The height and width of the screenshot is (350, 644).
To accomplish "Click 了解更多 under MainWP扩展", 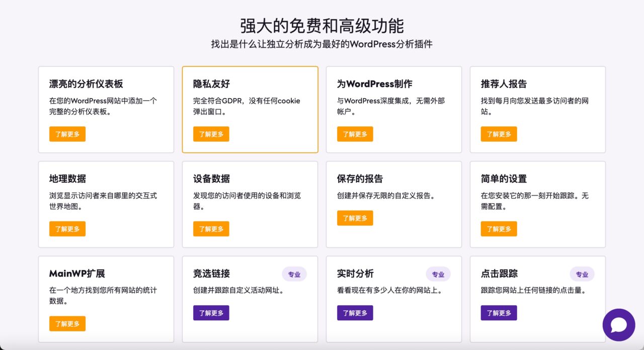I will (x=67, y=324).
